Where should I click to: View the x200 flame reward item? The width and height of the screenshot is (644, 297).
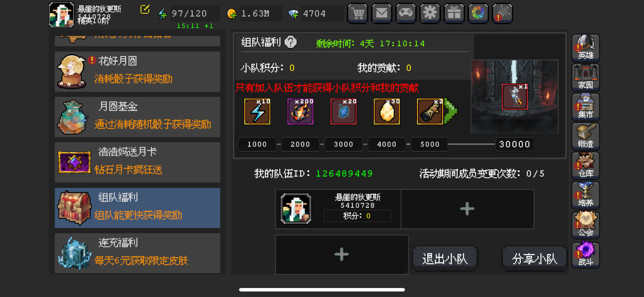[300, 111]
